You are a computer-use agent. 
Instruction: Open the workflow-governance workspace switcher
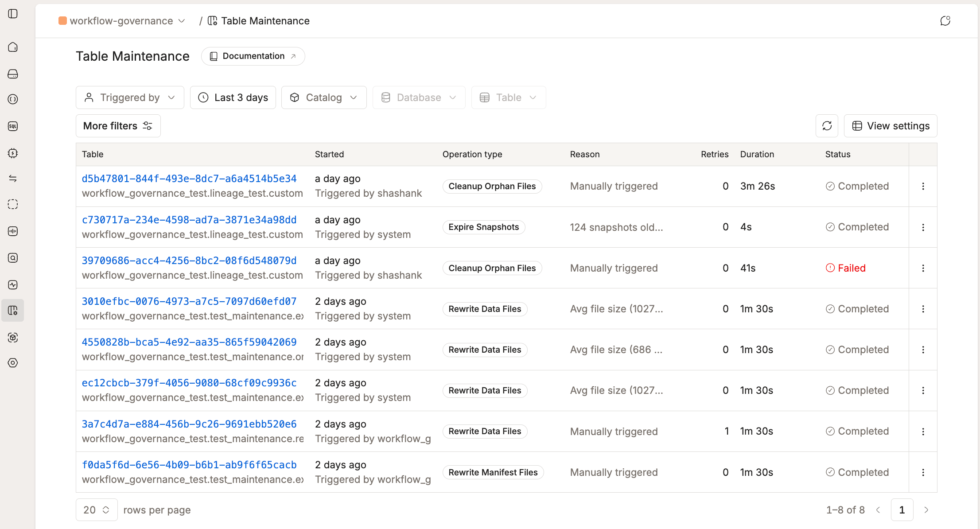coord(122,21)
